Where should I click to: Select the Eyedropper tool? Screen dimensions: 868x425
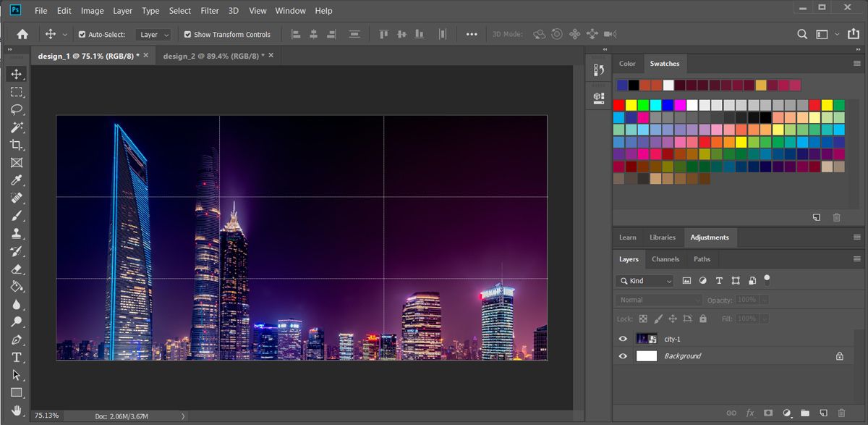[x=17, y=180]
